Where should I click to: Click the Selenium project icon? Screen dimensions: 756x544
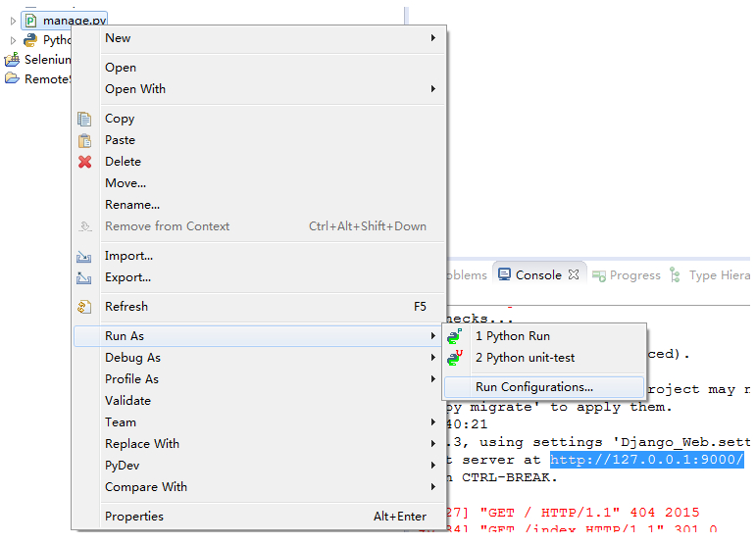(12, 59)
